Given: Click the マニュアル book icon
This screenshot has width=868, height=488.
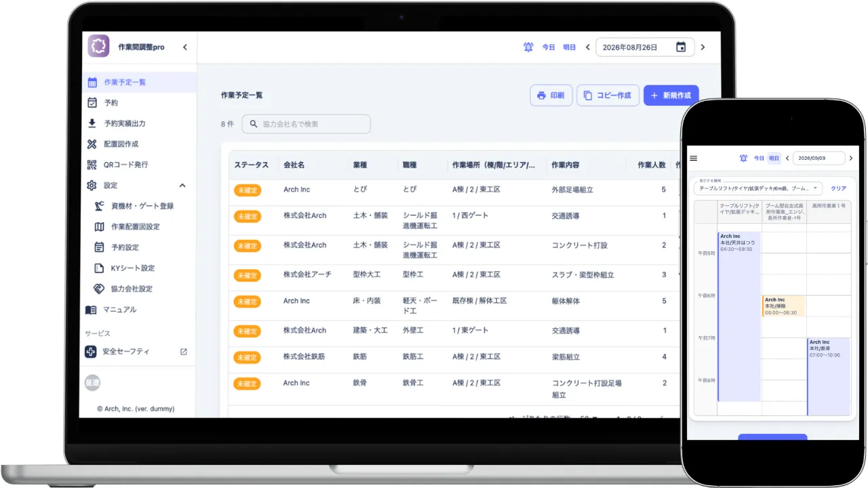Looking at the screenshot, I should pos(91,310).
